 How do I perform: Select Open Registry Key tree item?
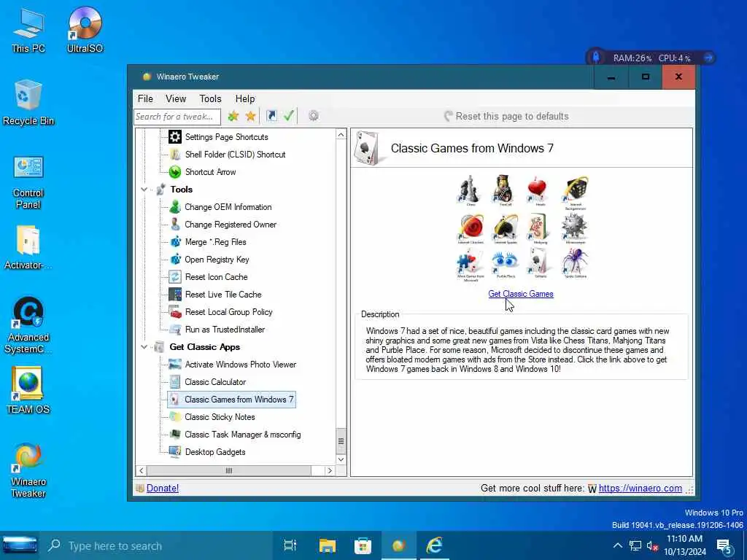(x=217, y=260)
